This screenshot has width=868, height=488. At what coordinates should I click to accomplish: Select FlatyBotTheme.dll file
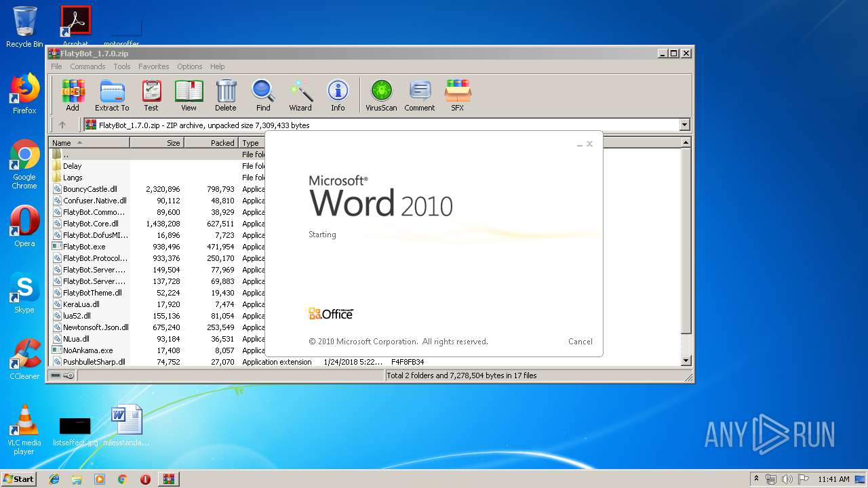tap(92, 293)
